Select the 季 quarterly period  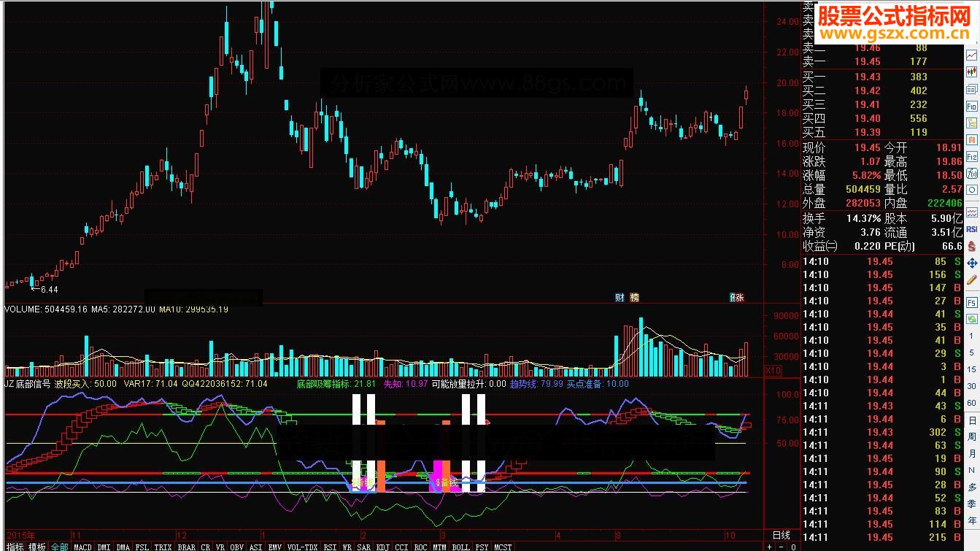[x=972, y=504]
